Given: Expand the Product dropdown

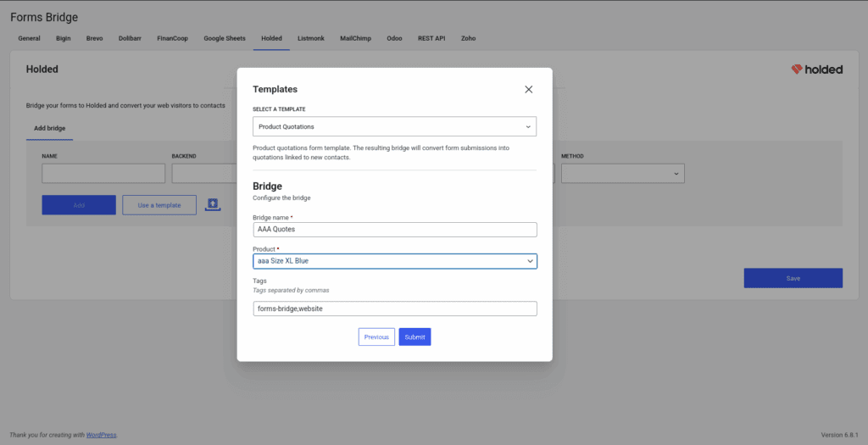Looking at the screenshot, I should coord(395,261).
